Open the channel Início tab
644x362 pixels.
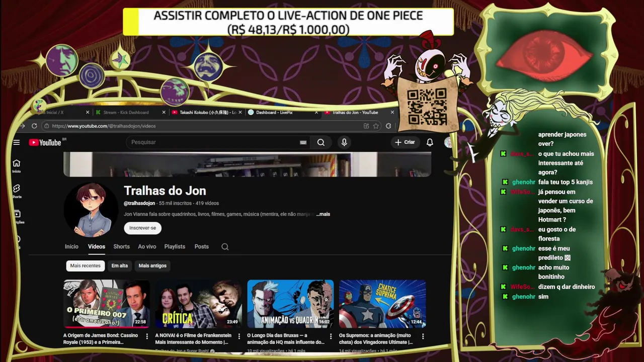(71, 247)
